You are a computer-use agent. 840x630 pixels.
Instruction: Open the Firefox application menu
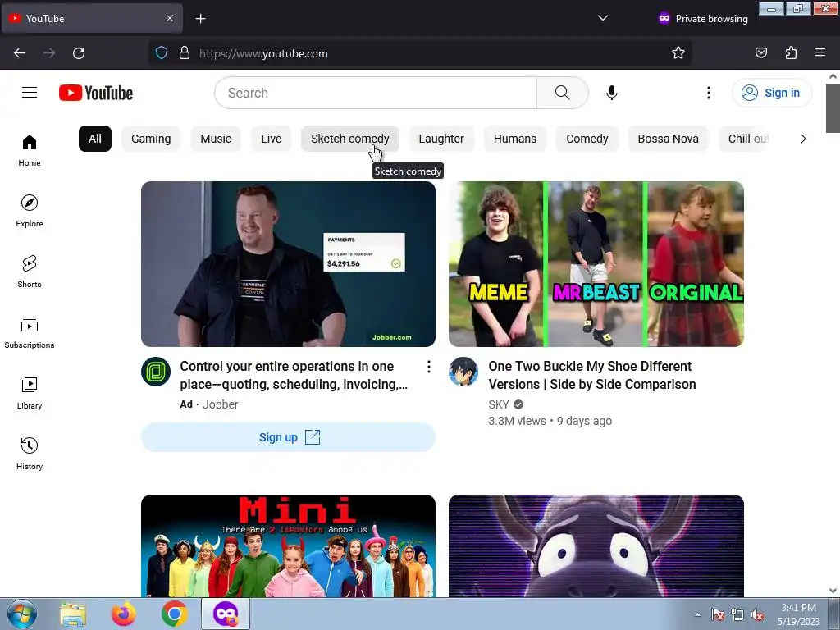point(820,53)
